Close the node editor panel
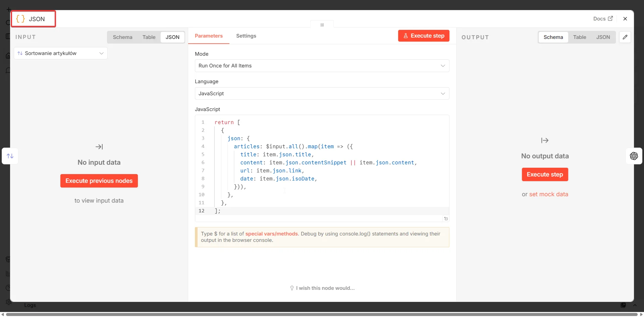Image resolution: width=644 pixels, height=317 pixels. [625, 19]
